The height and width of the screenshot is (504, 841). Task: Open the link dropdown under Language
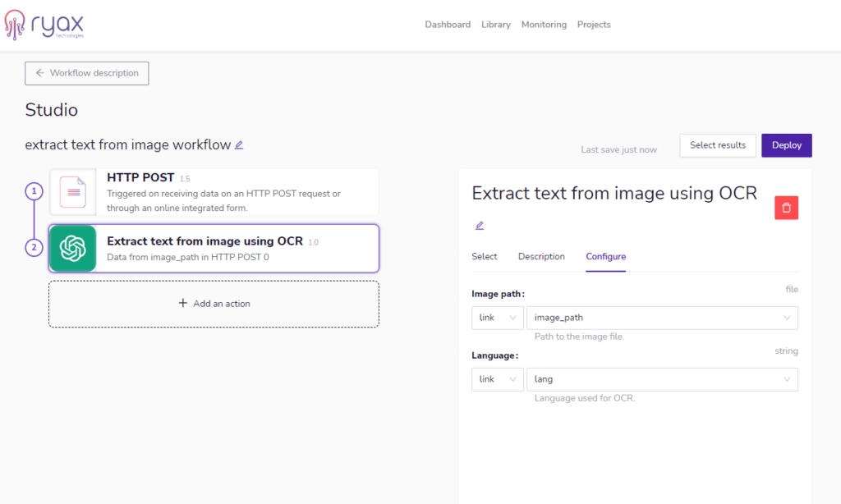[x=497, y=379]
